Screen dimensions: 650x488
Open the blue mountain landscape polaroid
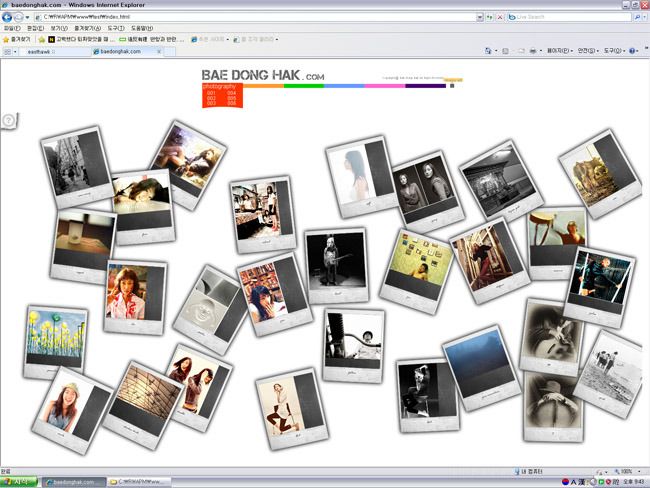click(481, 368)
